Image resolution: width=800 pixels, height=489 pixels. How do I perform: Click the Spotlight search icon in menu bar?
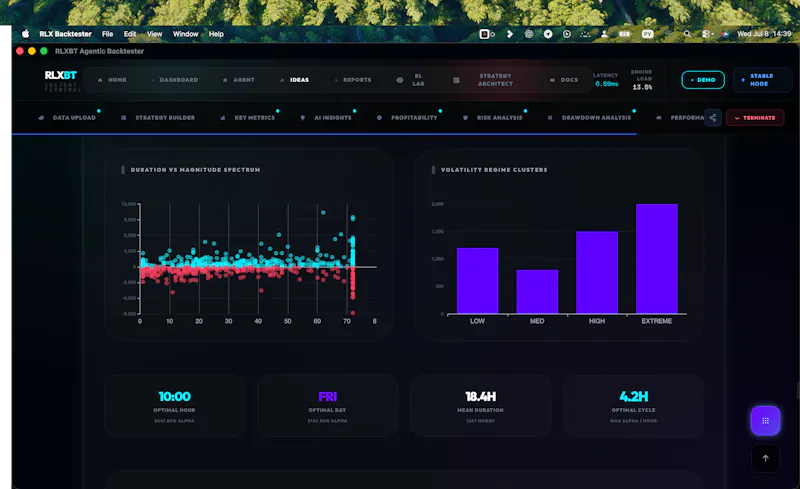click(x=687, y=34)
